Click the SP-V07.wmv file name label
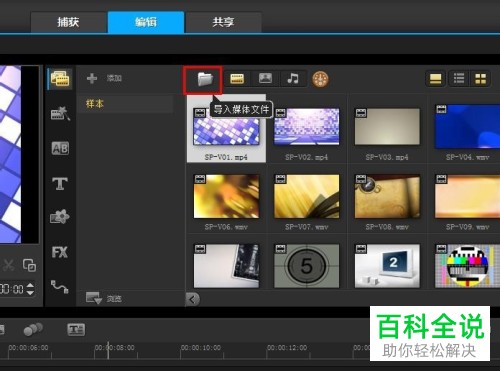Screen dimensions: 500x371 click(x=307, y=227)
